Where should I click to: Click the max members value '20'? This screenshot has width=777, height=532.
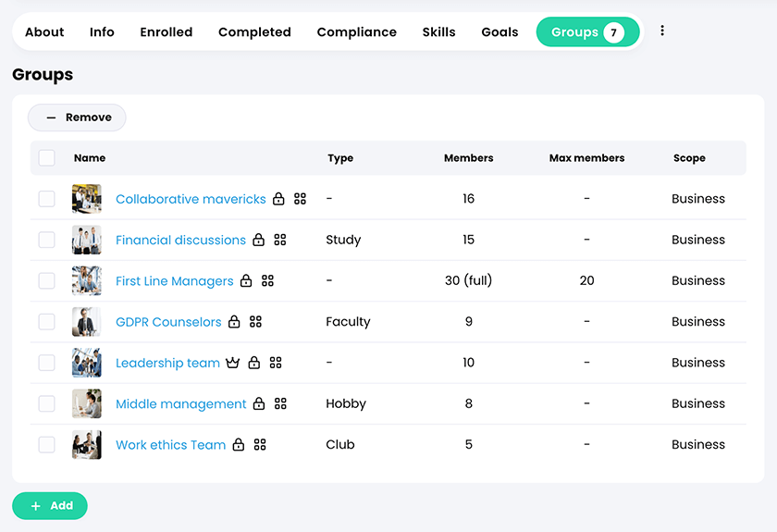click(586, 280)
